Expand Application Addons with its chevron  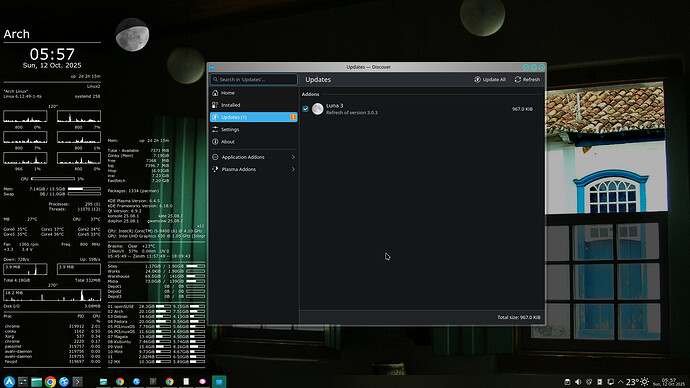(293, 157)
